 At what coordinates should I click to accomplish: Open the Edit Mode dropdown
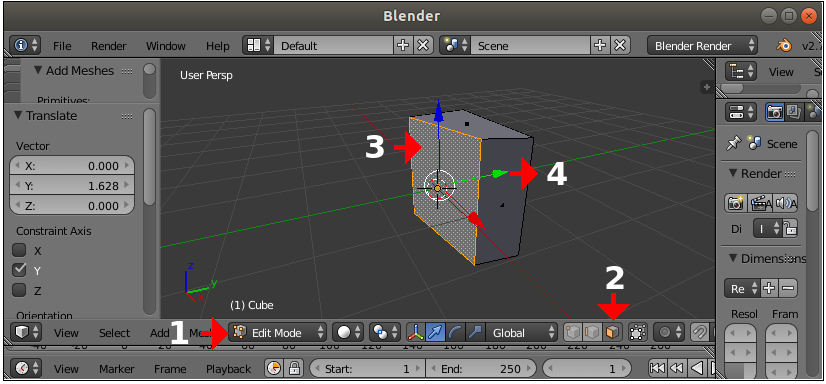coord(278,332)
